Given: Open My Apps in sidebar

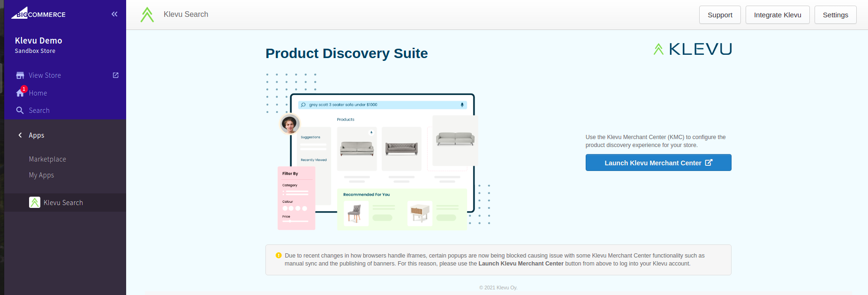Looking at the screenshot, I should 41,175.
